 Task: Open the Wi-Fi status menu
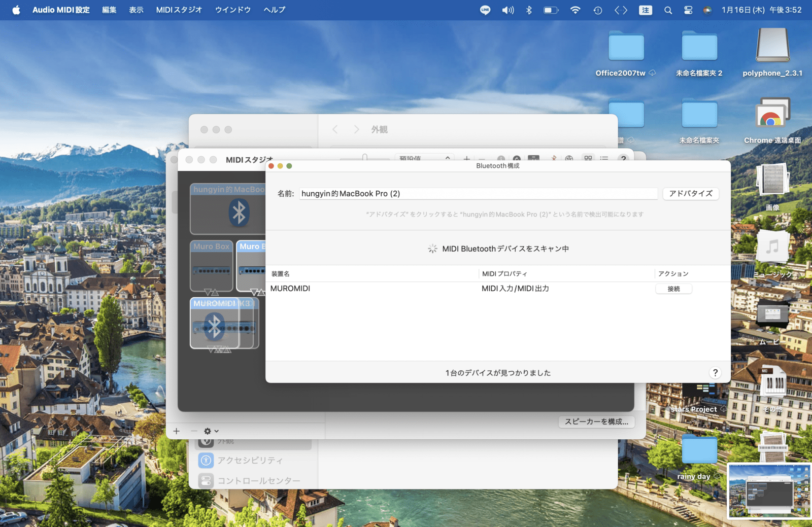(x=575, y=10)
